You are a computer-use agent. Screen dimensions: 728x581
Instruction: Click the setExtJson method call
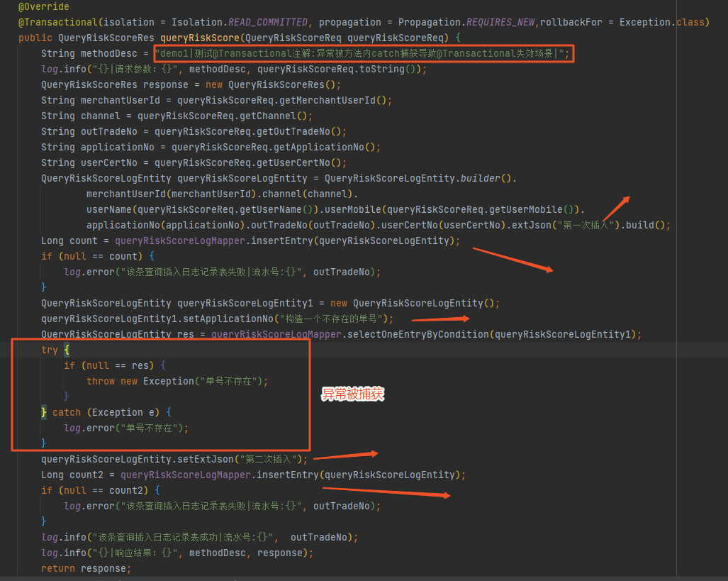(x=206, y=460)
